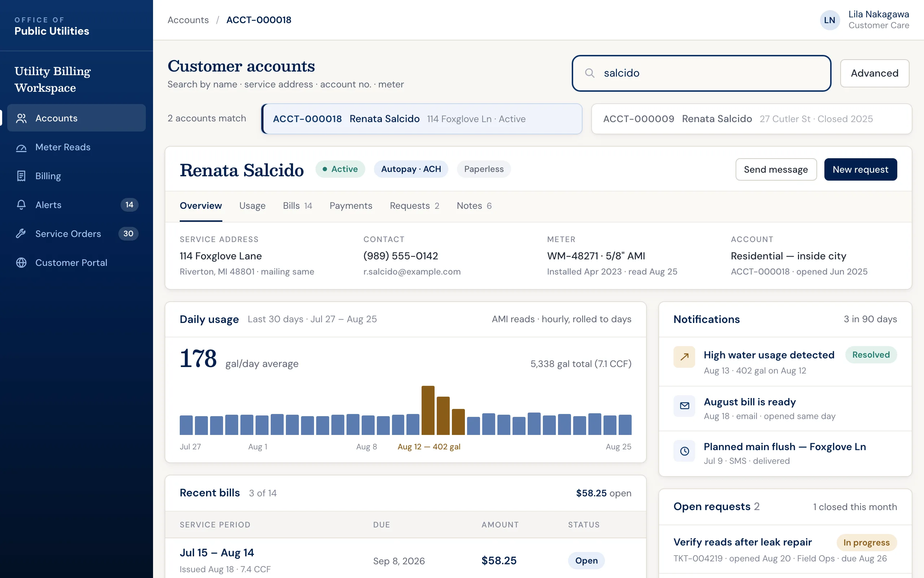
Task: Select the Overview tab
Action: click(x=201, y=206)
